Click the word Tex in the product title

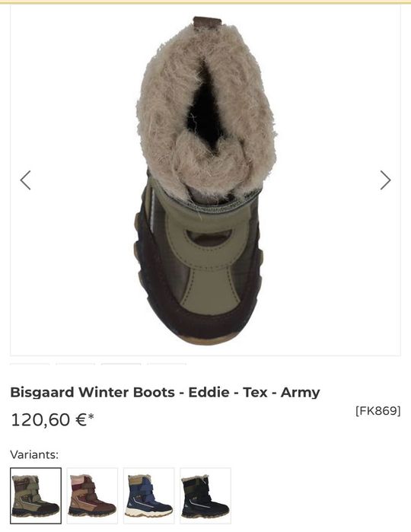[x=255, y=392]
